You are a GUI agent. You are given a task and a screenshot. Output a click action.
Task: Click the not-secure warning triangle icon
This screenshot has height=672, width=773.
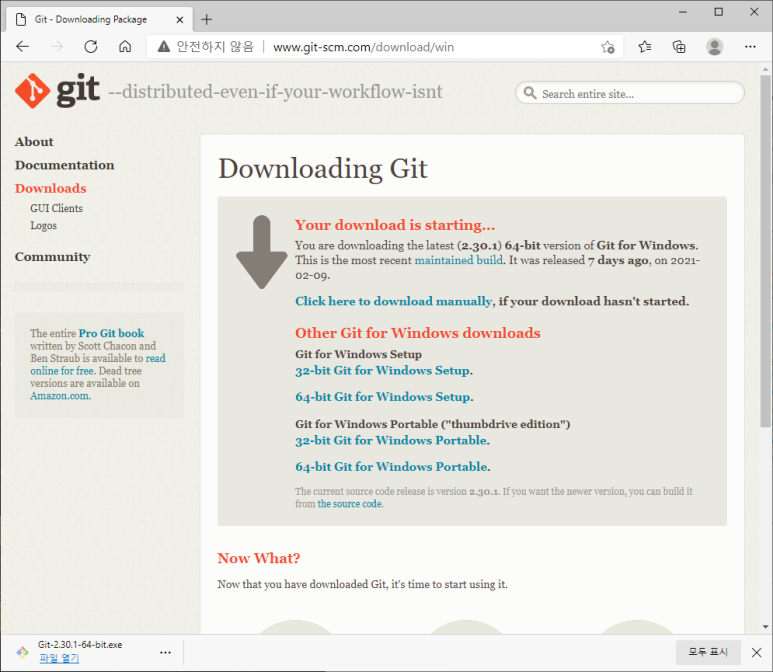coord(164,47)
